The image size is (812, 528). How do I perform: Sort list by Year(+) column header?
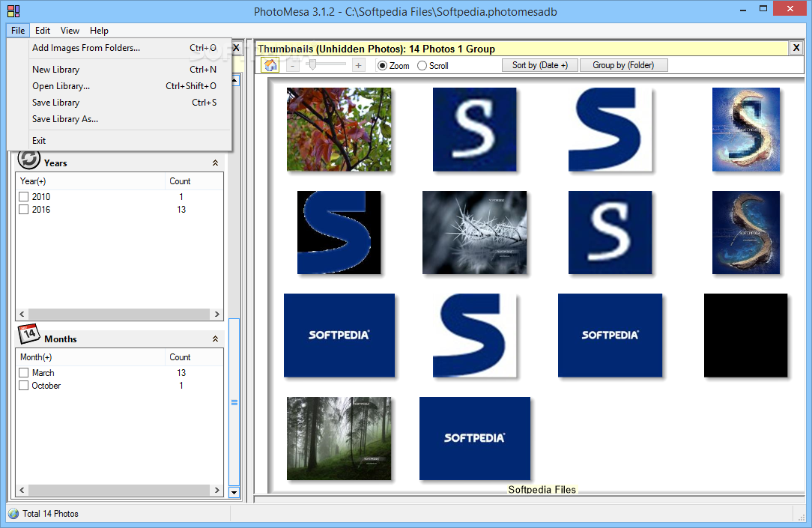[91, 181]
